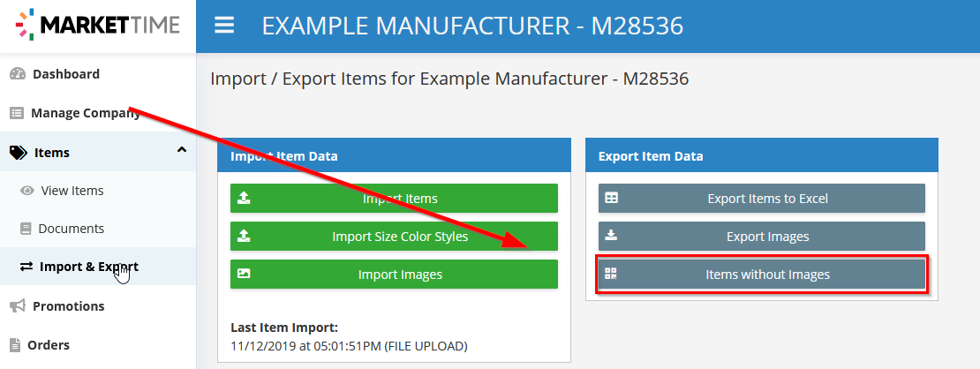980x369 pixels.
Task: Click the Import Items button
Action: click(x=394, y=199)
